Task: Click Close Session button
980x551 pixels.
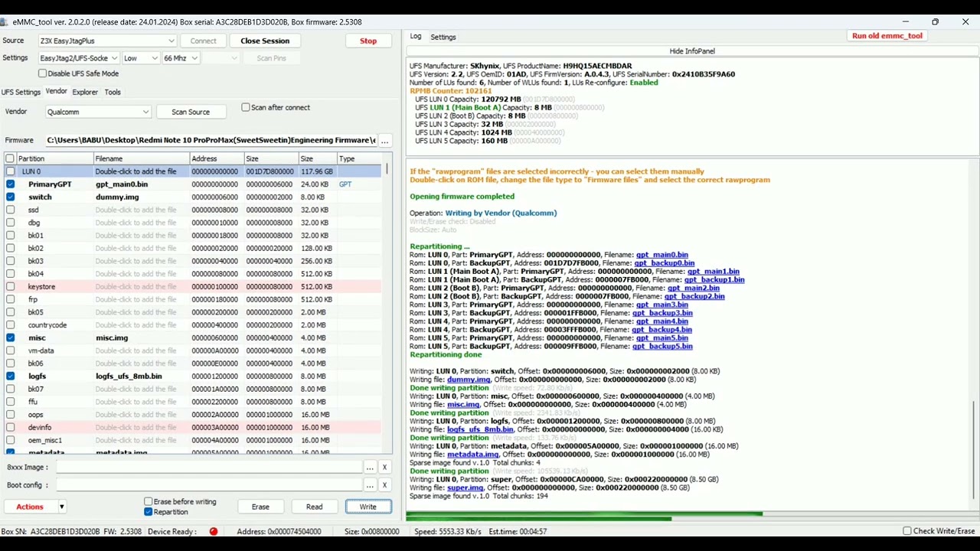Action: (x=265, y=41)
